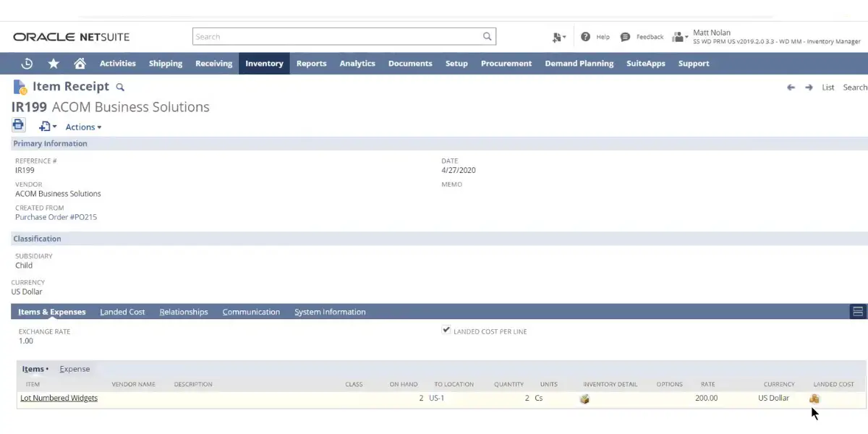
Task: Open the Receiving menu
Action: [x=214, y=64]
